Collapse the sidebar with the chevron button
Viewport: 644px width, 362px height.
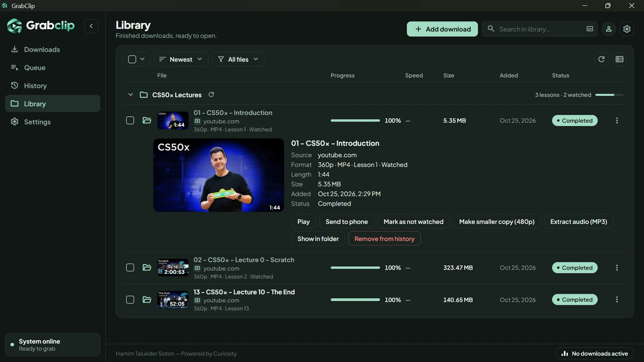(x=91, y=26)
